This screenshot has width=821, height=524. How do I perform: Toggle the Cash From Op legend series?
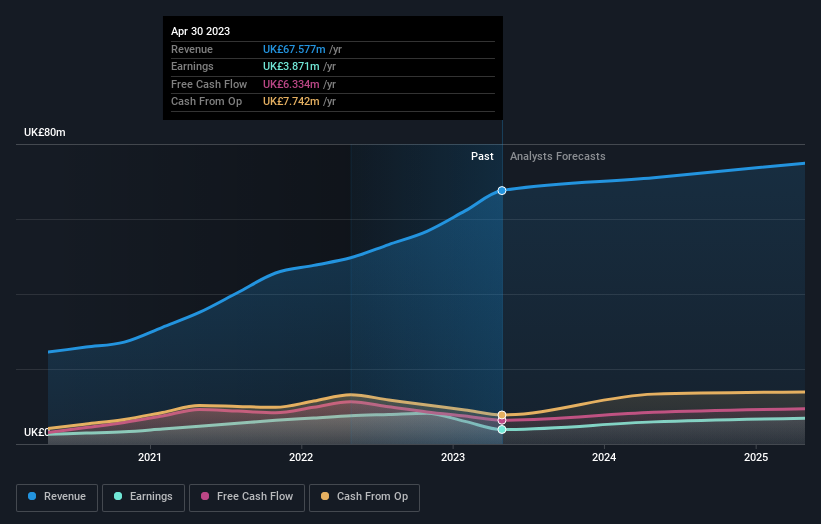click(x=364, y=497)
